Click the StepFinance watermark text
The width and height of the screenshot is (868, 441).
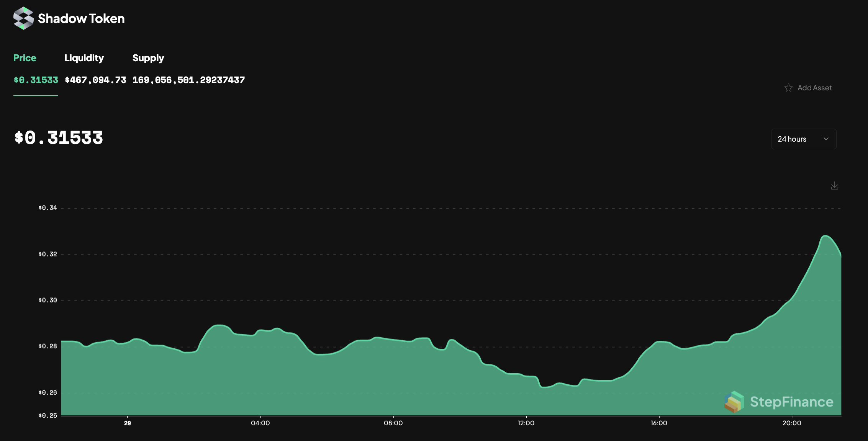coord(791,402)
